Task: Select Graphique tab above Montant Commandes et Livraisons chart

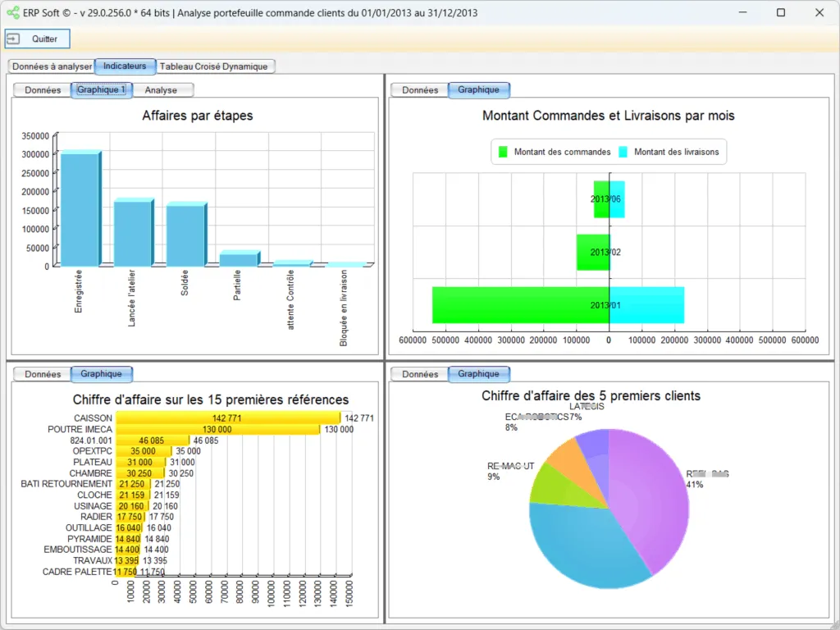Action: (x=478, y=90)
